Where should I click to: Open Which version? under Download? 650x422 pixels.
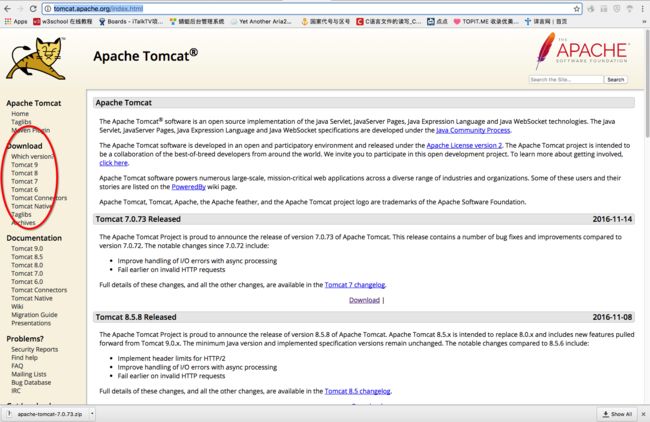click(32, 156)
